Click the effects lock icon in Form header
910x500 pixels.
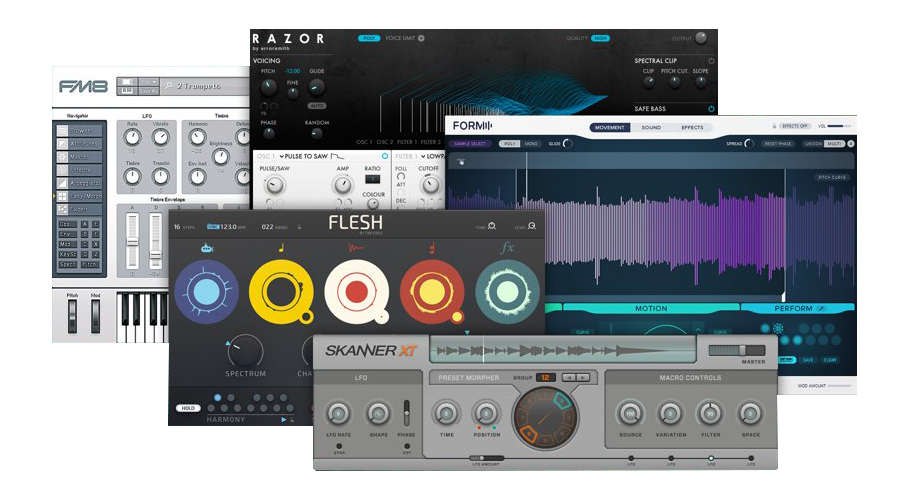click(x=774, y=126)
